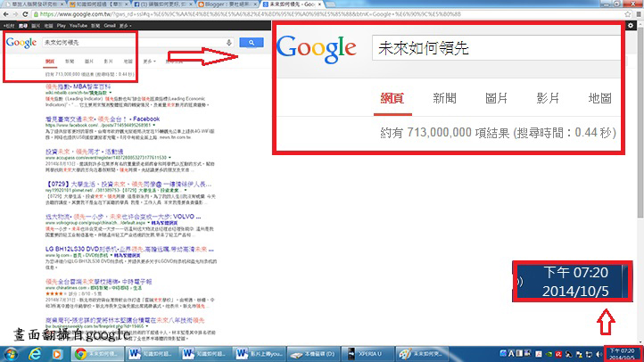
Task: Open the LG BH12LS30 DVD result
Action: point(129,249)
